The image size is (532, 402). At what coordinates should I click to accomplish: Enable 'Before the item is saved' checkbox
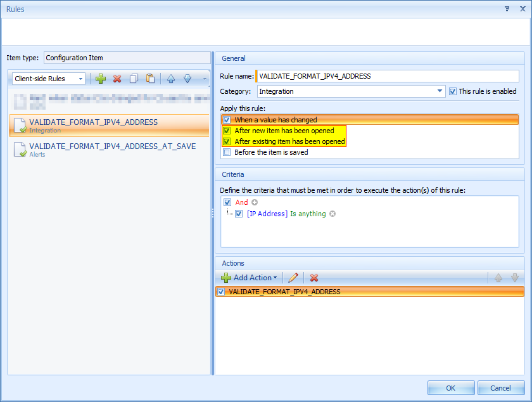[x=227, y=152]
